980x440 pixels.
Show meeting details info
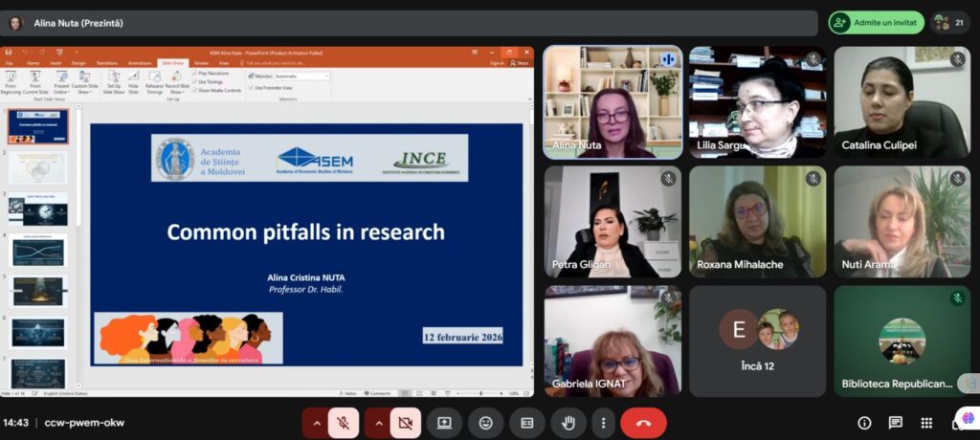click(x=864, y=423)
